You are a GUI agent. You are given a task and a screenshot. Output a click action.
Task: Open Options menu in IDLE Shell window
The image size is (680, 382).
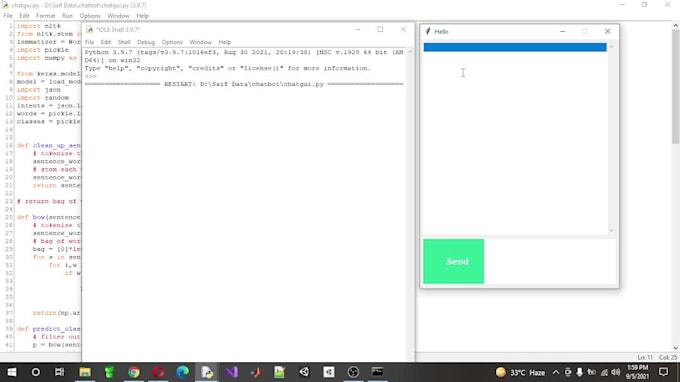click(172, 42)
